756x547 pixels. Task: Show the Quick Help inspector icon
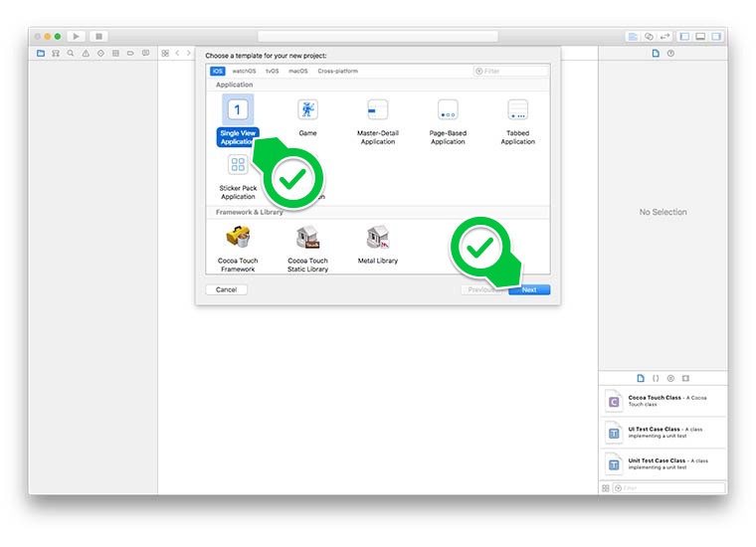click(670, 53)
